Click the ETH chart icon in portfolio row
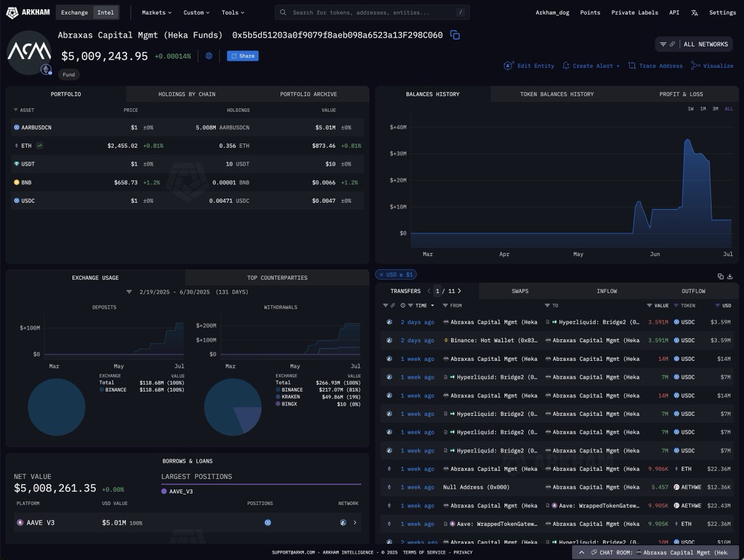This screenshot has width=744, height=560. pyautogui.click(x=40, y=146)
